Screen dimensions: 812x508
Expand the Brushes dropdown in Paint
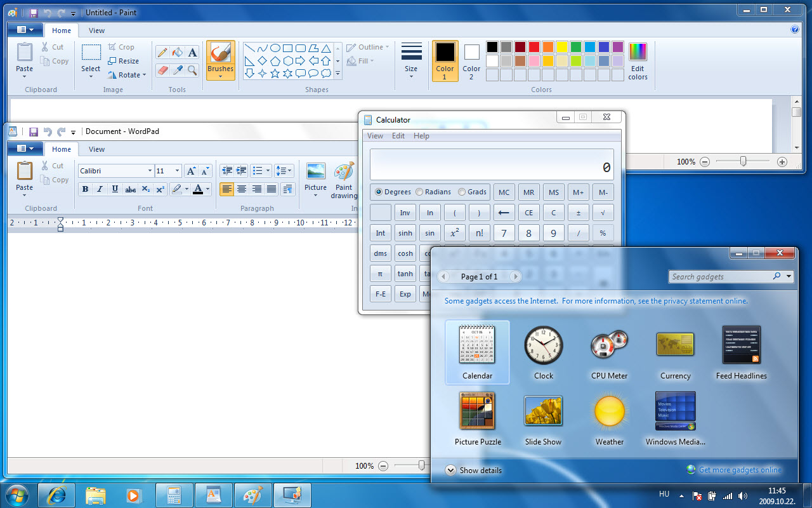pyautogui.click(x=220, y=76)
